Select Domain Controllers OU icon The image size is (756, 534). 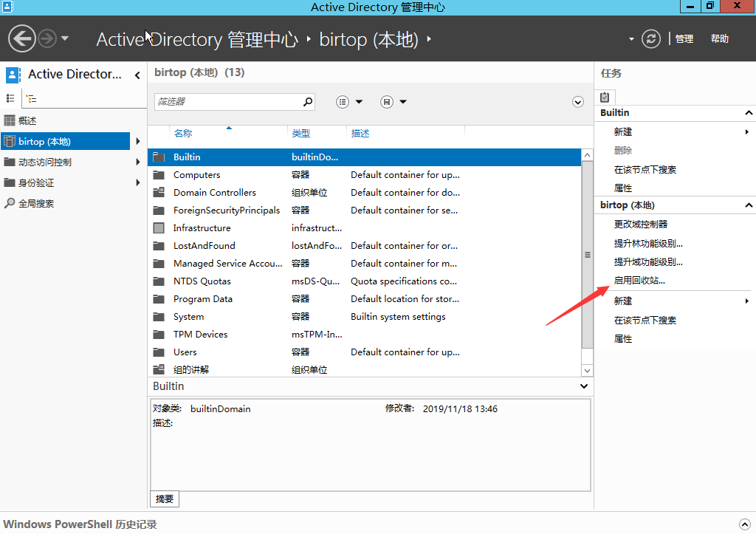[159, 193]
